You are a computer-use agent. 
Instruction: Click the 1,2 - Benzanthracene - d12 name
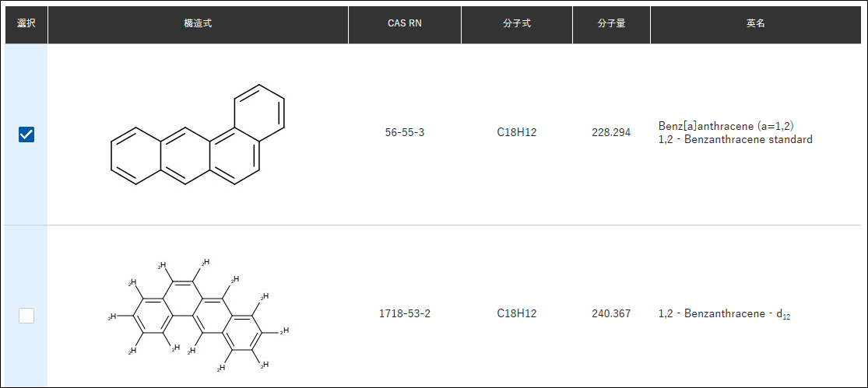pos(725,314)
